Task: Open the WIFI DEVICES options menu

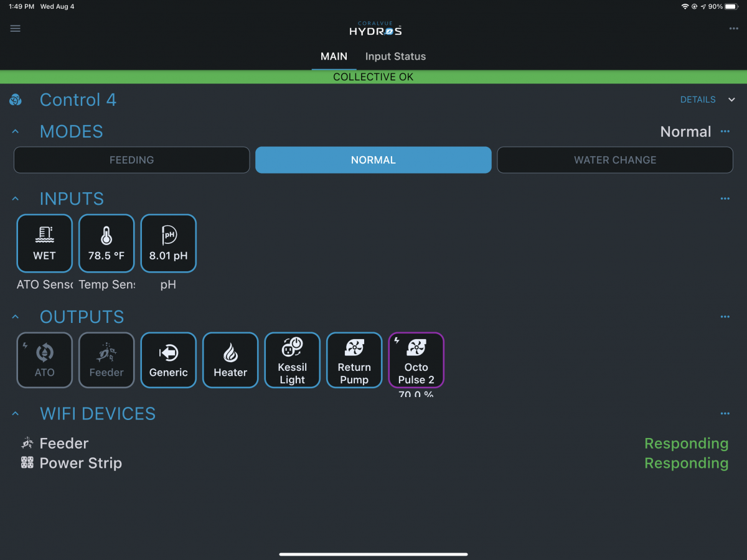Action: pos(725,413)
